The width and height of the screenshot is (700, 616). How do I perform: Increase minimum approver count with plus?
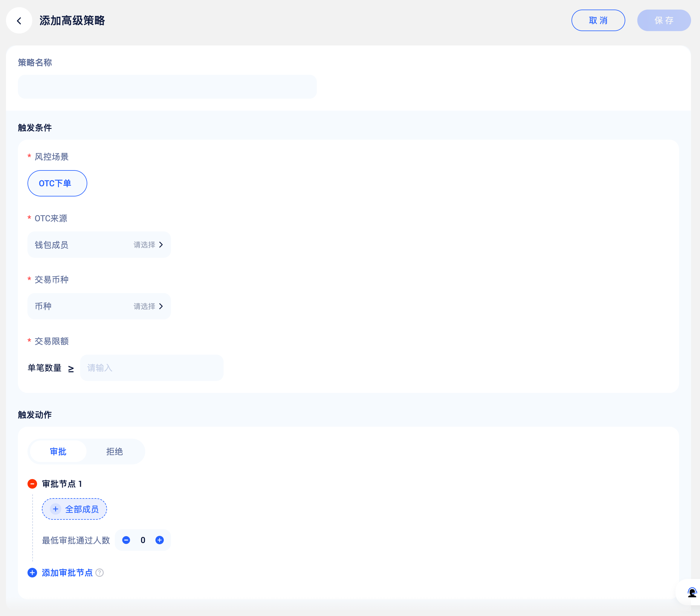[x=160, y=540]
